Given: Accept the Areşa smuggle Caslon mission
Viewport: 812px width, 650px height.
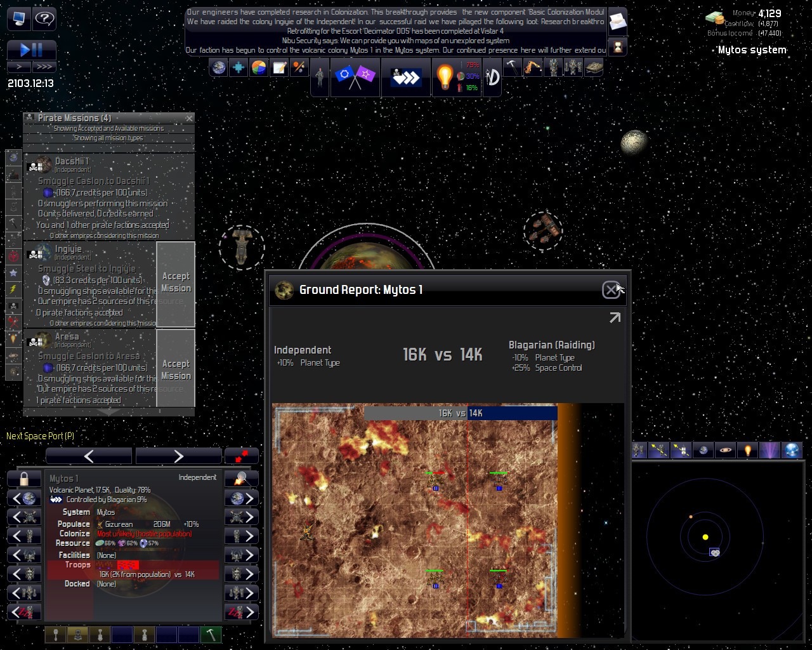Looking at the screenshot, I should [x=176, y=369].
